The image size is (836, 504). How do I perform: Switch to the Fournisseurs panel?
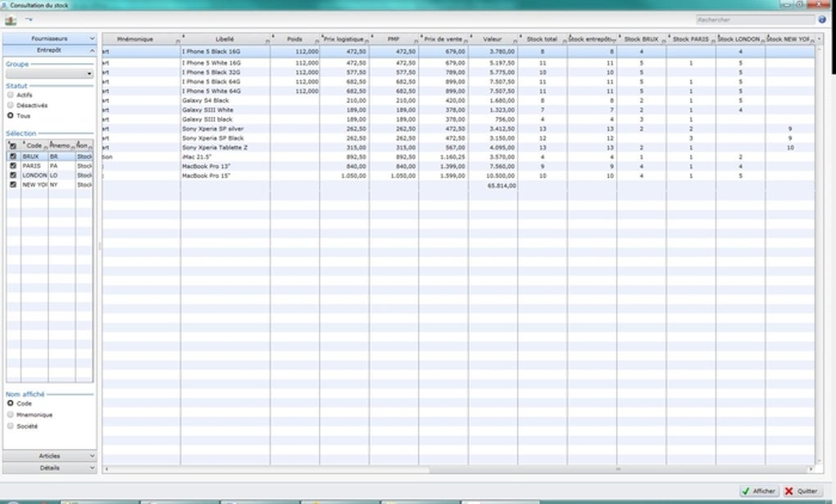point(49,38)
